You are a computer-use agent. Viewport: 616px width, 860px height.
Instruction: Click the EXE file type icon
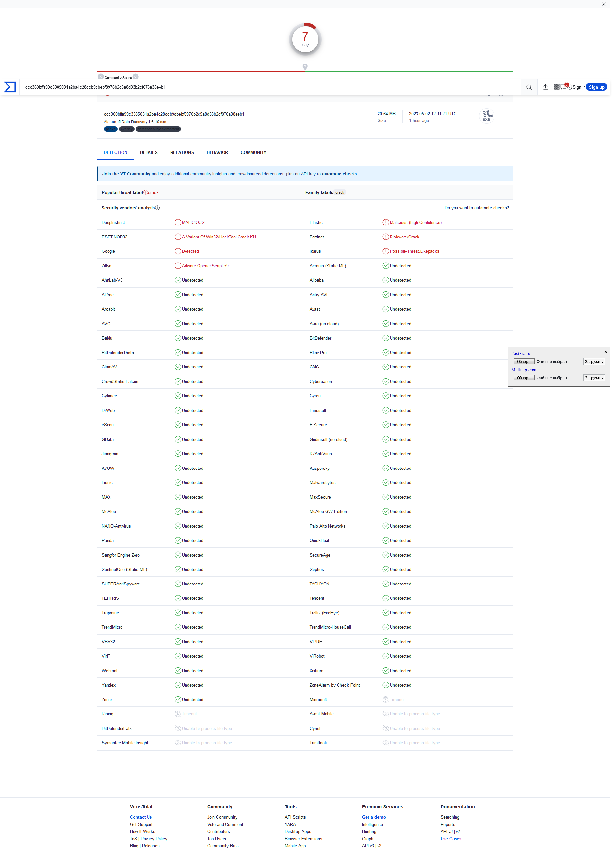tap(487, 116)
